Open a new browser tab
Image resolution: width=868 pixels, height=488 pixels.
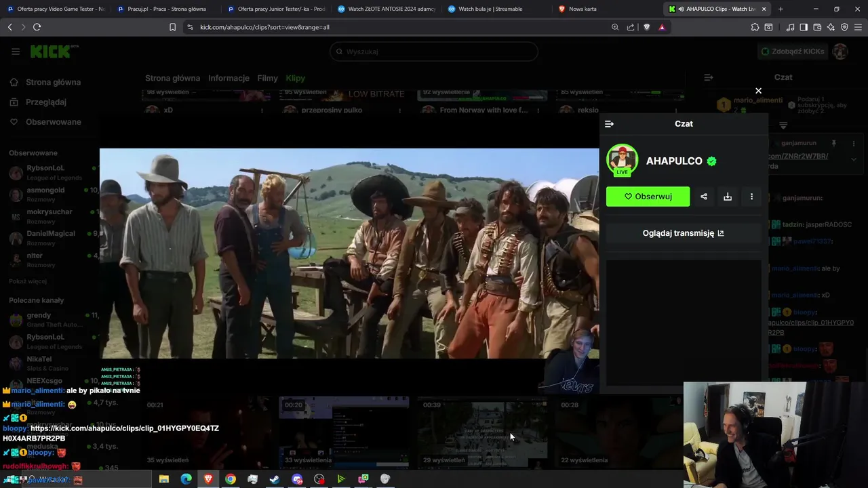[781, 9]
